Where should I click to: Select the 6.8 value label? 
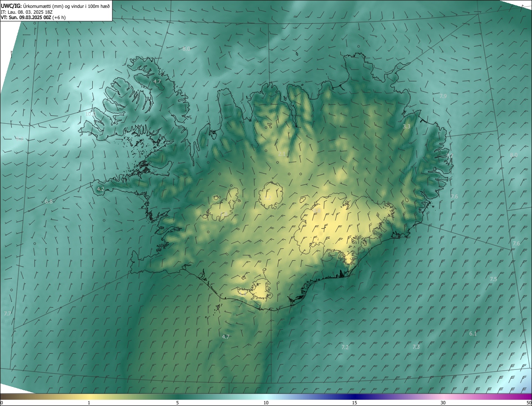tap(49, 201)
